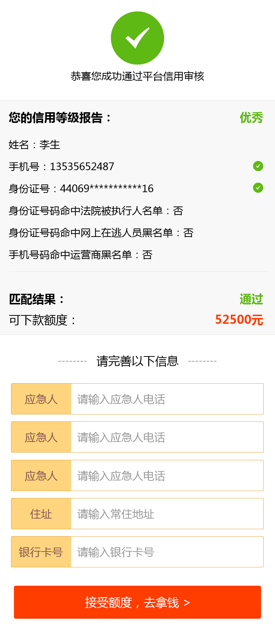This screenshot has width=275, height=644.
Task: Click the green 通过 match result
Action: [251, 299]
